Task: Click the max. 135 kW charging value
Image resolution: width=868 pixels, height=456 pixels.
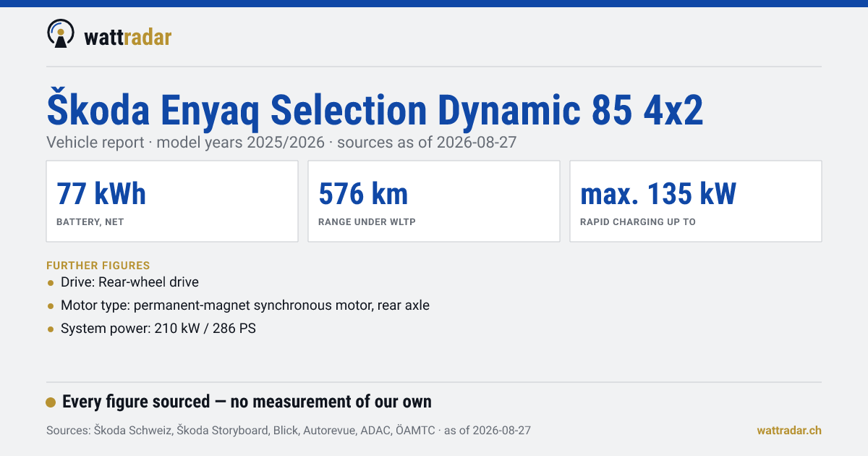Action: click(x=658, y=194)
